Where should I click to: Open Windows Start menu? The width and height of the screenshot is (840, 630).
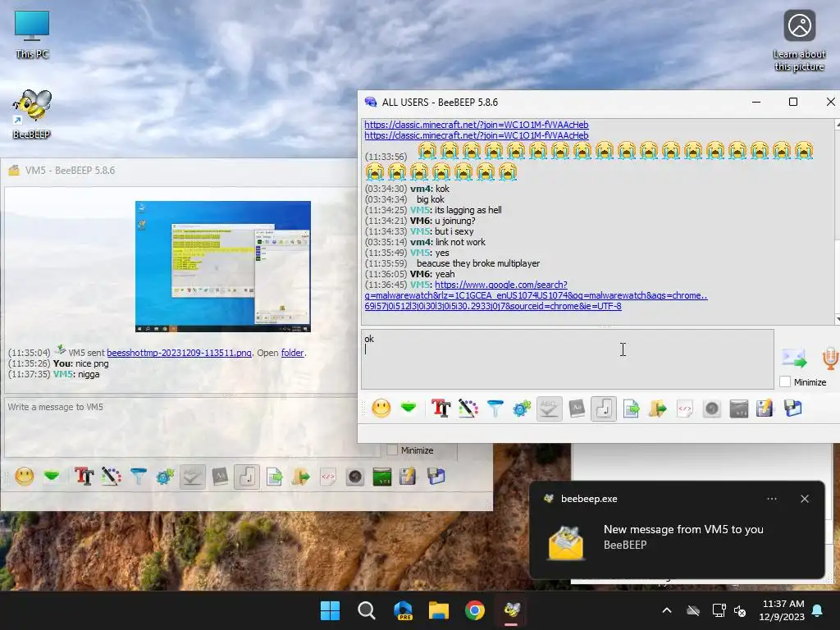[x=330, y=610]
